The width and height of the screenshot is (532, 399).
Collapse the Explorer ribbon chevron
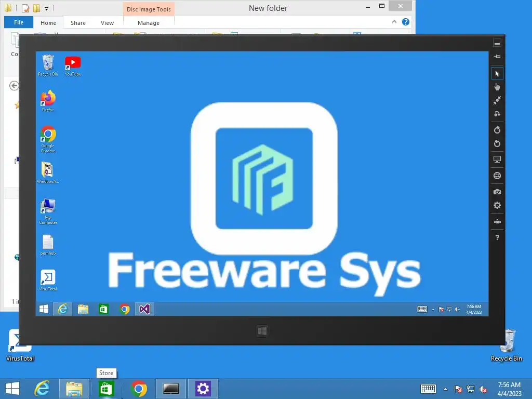point(394,22)
